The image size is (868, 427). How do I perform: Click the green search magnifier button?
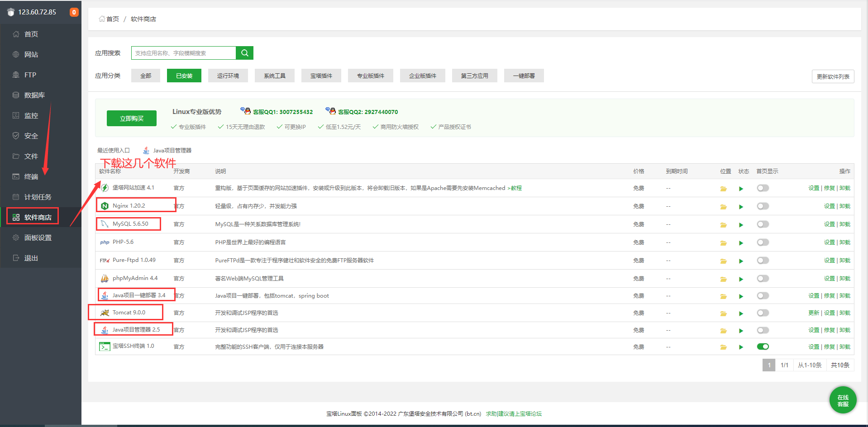(x=244, y=53)
